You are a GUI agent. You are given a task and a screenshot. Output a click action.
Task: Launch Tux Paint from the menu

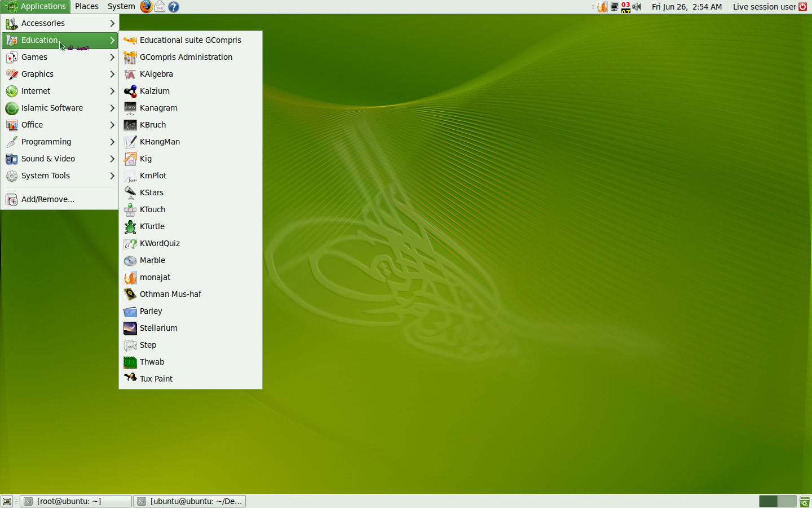[156, 379]
